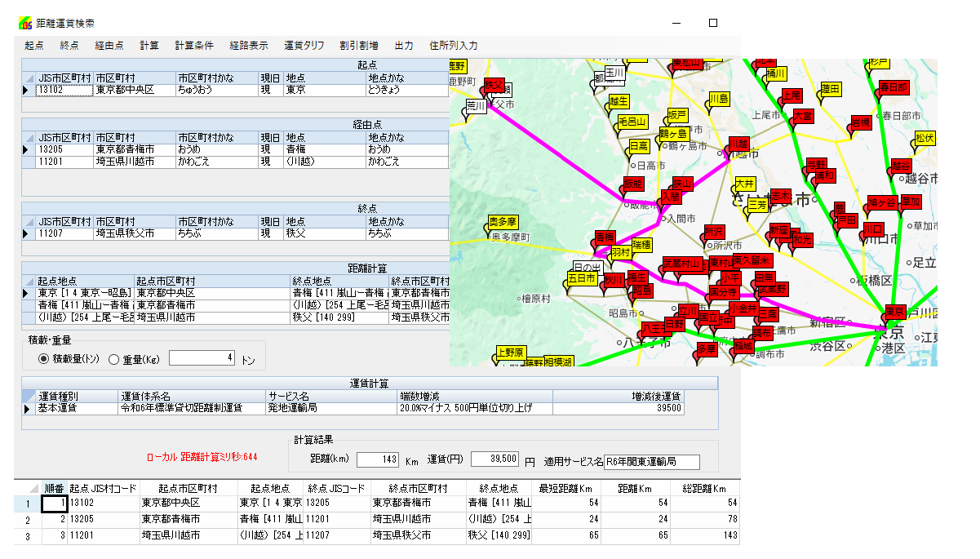This screenshot has width=980, height=559.
Task: Click the load amount input field
Action: (202, 357)
